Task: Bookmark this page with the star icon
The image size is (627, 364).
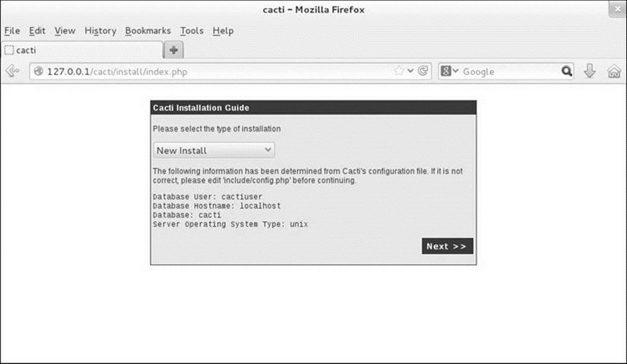Action: 399,71
